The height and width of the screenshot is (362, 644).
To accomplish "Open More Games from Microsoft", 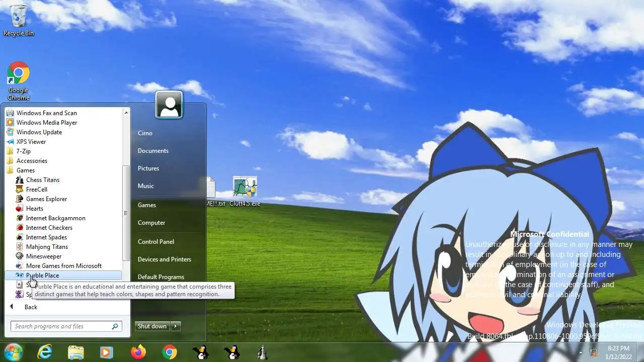I will [x=64, y=266].
